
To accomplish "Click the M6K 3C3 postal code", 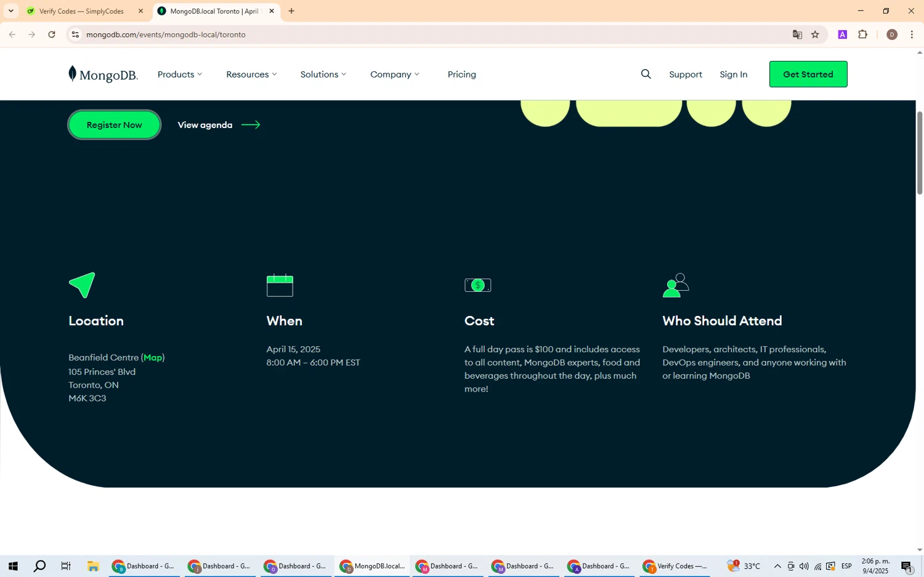I will 87,398.
